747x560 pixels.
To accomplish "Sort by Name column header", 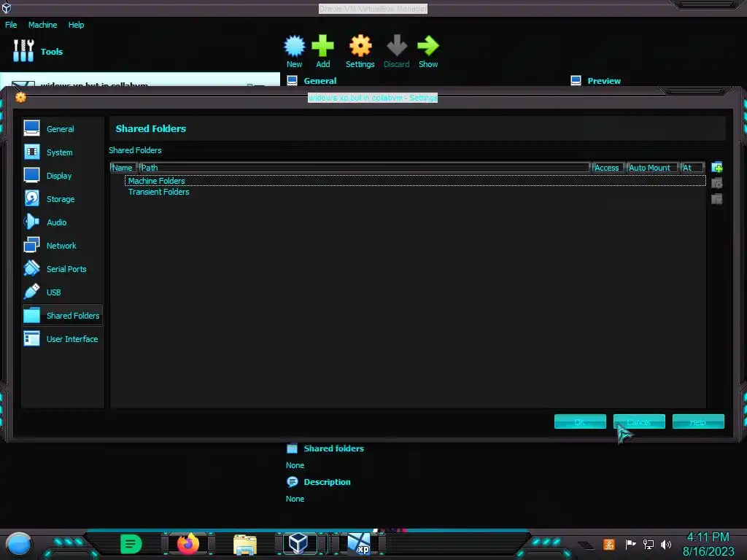I will click(x=123, y=168).
